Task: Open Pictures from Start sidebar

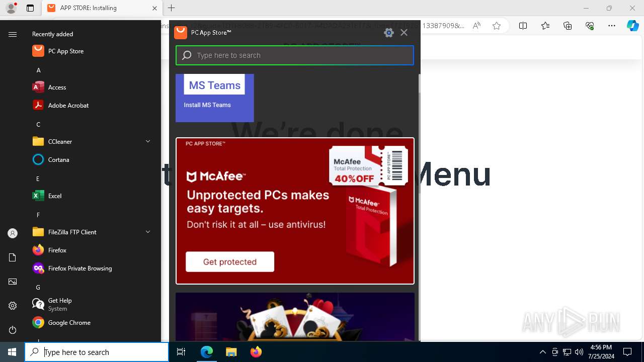Action: coord(13,282)
